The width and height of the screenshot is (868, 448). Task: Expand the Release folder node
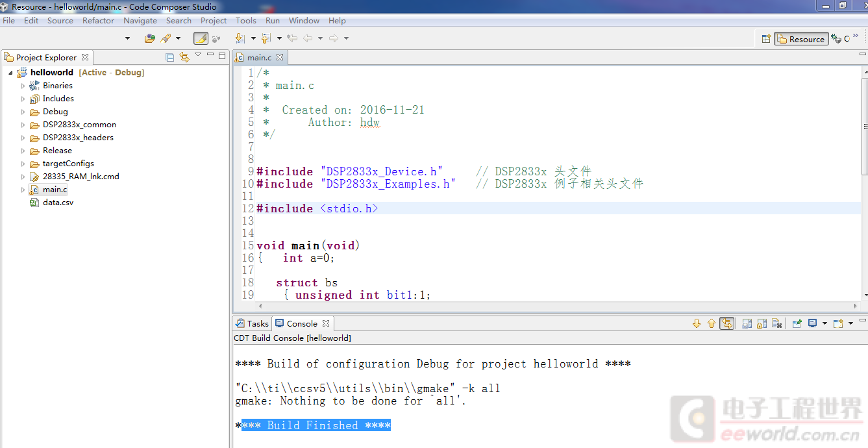tap(23, 151)
